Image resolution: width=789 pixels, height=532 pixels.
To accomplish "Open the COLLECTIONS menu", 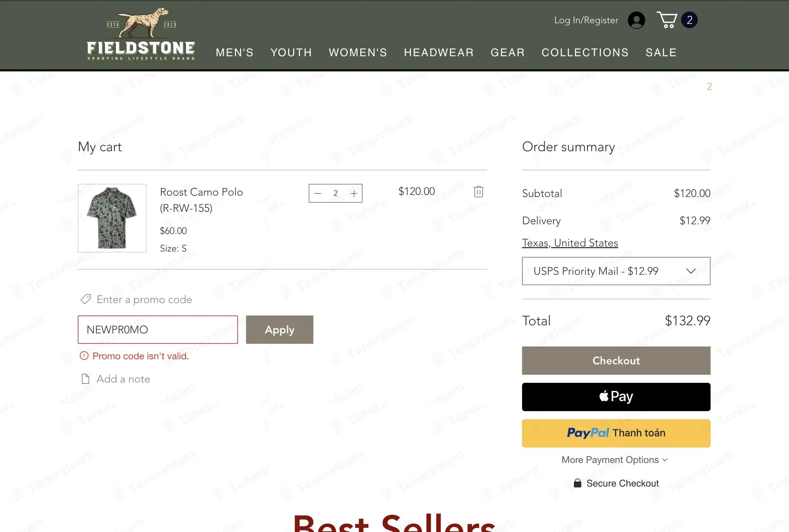I will pyautogui.click(x=585, y=53).
